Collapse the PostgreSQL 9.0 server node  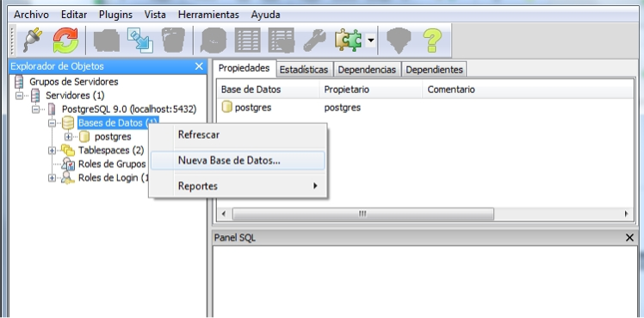(x=35, y=109)
